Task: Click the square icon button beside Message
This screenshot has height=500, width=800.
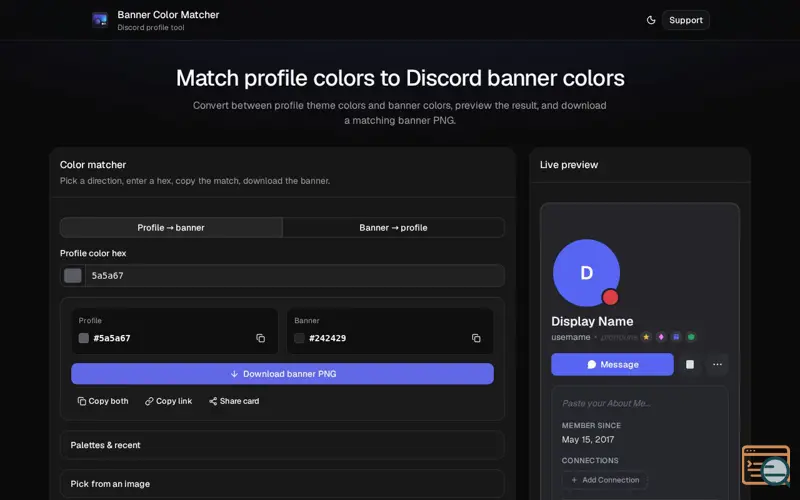Action: coord(690,364)
